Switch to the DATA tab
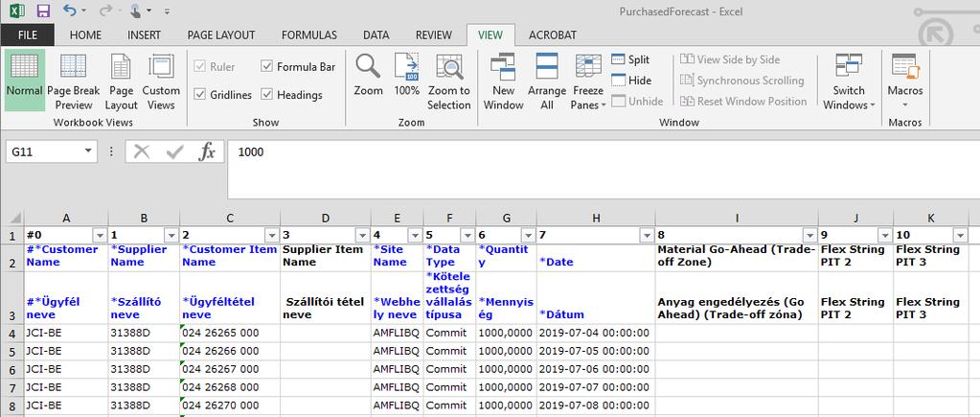 (x=376, y=35)
